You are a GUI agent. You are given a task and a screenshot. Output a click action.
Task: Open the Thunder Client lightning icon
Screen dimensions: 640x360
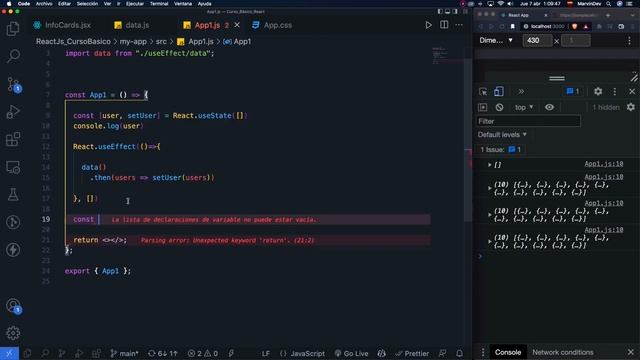click(x=13, y=250)
